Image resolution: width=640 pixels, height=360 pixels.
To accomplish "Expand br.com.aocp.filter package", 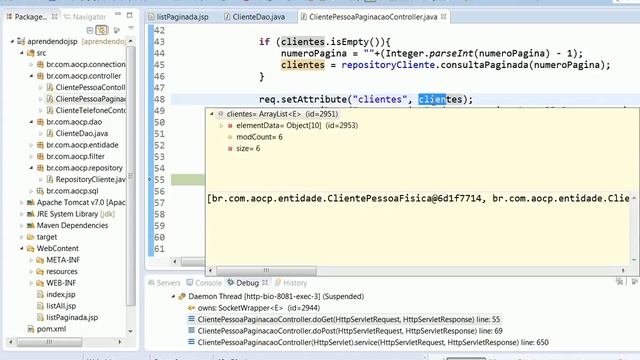I will pyautogui.click(x=31, y=156).
